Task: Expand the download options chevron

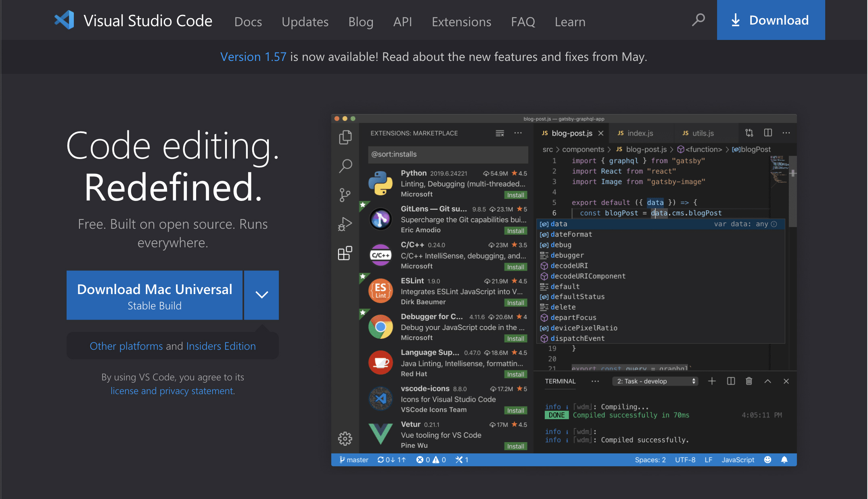Action: [x=261, y=295]
